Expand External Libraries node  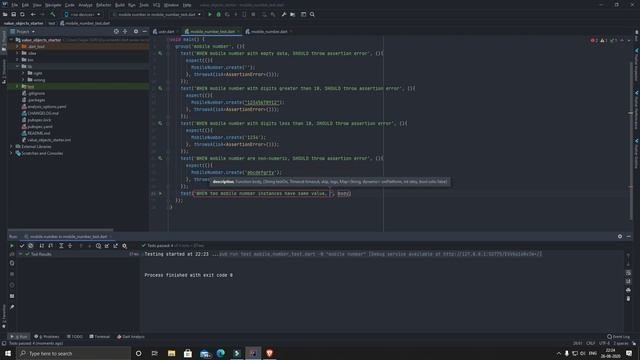click(x=11, y=147)
